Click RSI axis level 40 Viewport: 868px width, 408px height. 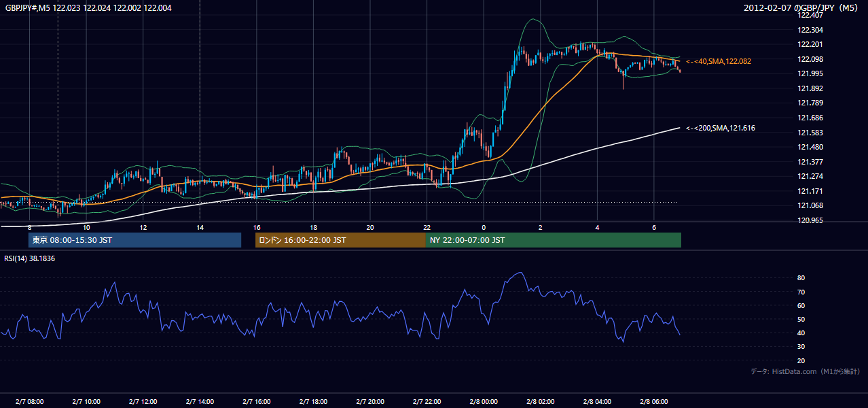point(801,333)
